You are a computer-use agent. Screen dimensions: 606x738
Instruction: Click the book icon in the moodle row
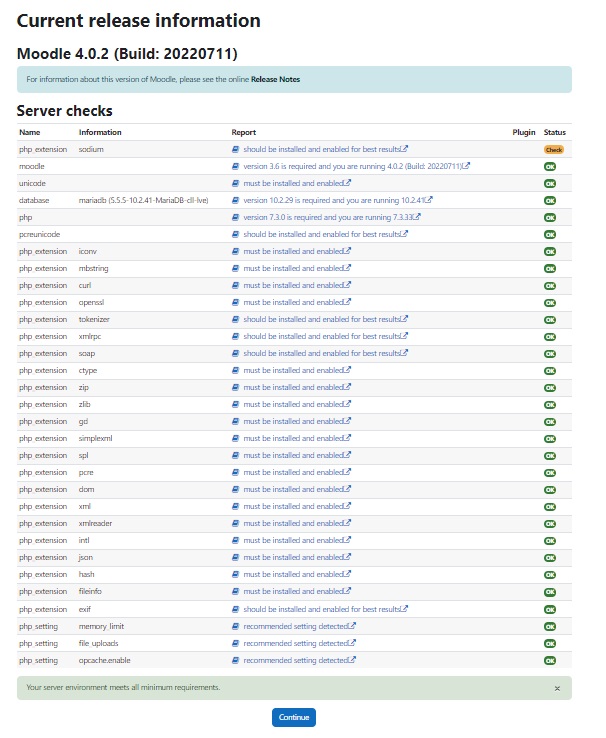pos(235,166)
